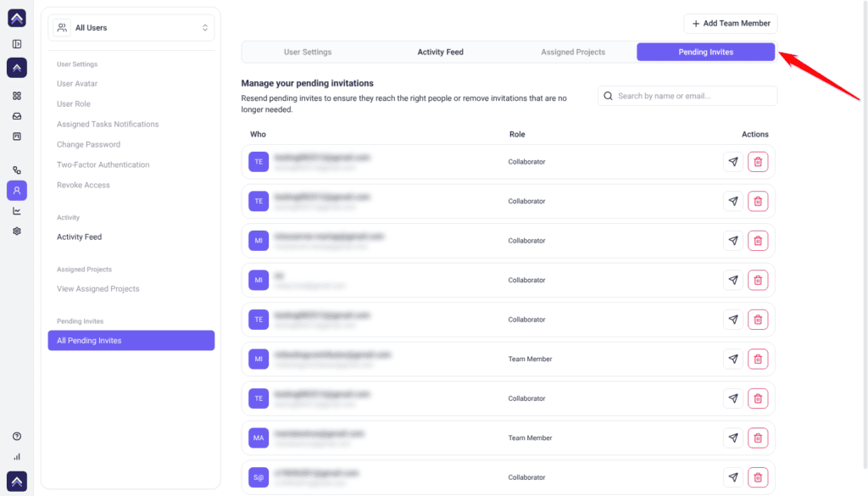Open the All Users dropdown selector
This screenshot has width=868, height=496.
click(131, 28)
